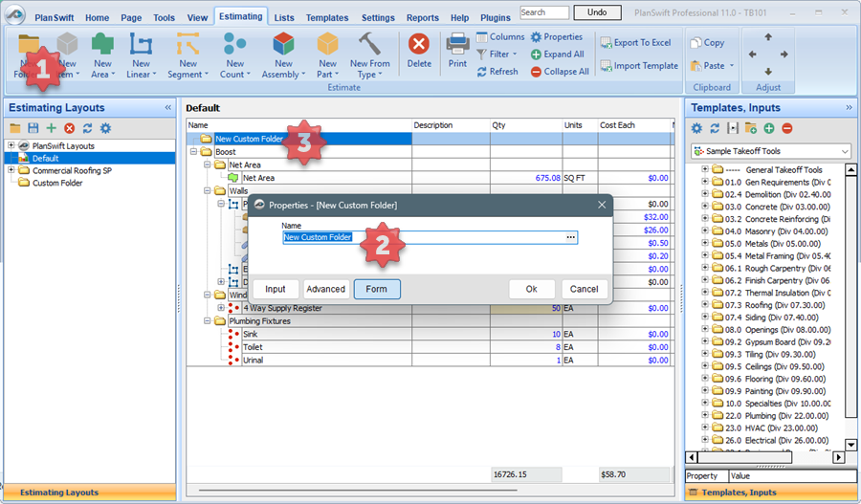Click the Advanced button in dialog
861x504 pixels.
325,289
